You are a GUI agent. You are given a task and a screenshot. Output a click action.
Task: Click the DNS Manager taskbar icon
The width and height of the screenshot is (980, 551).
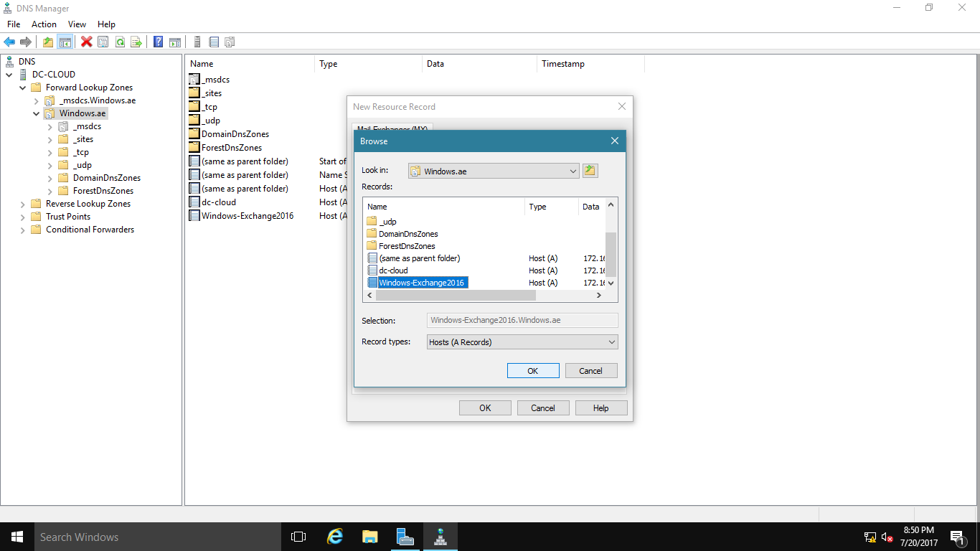[x=440, y=537]
